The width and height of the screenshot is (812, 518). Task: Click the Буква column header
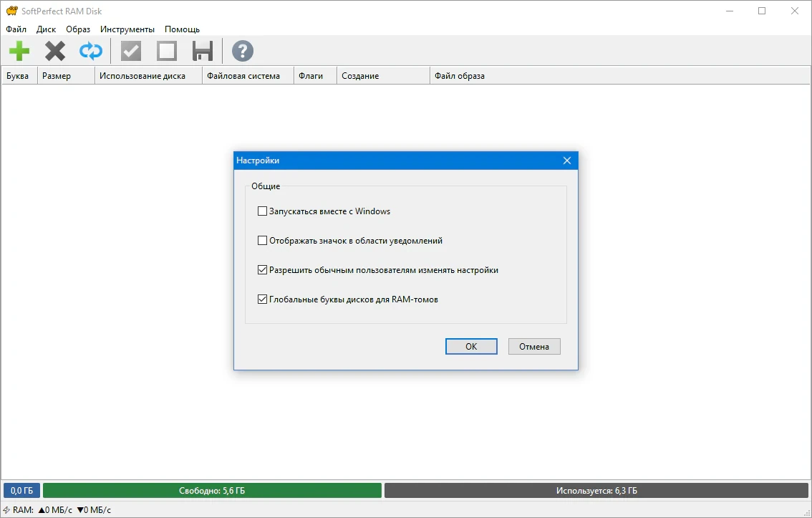point(19,76)
